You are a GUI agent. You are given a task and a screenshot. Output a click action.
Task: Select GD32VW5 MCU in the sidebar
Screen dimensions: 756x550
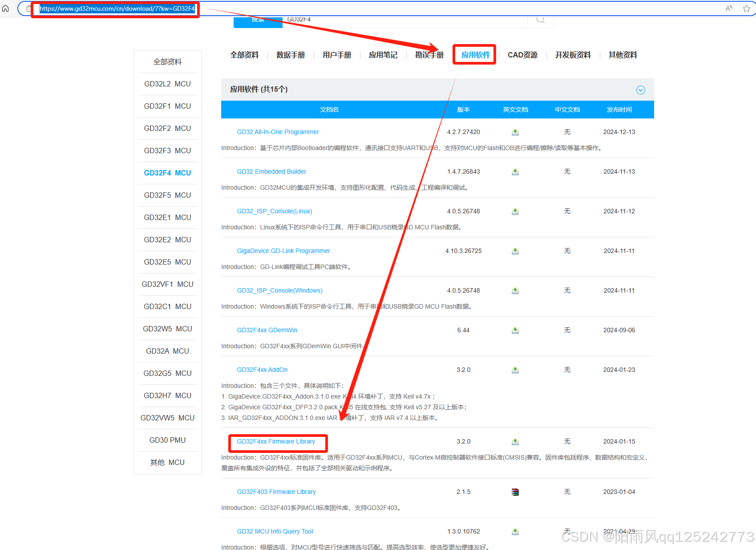tap(167, 418)
